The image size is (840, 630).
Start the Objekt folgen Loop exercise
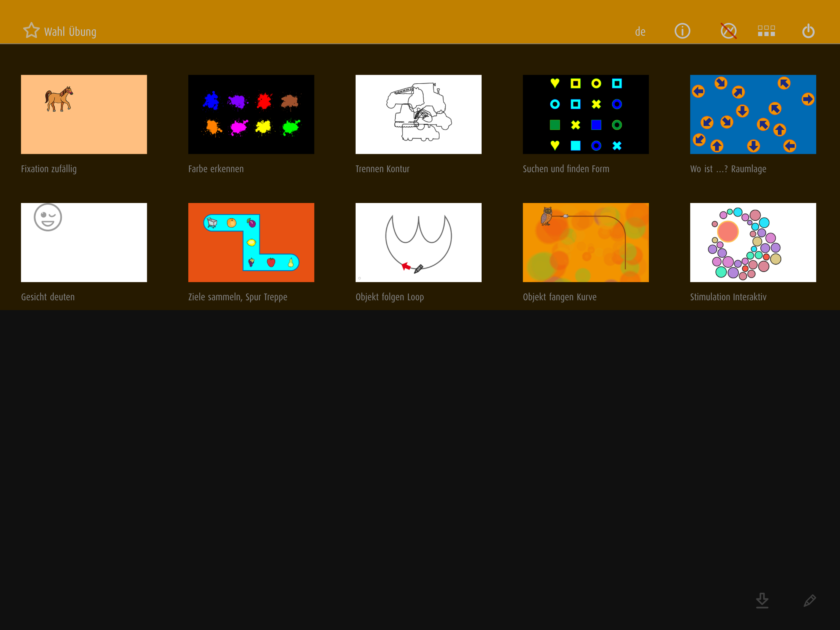coord(418,242)
